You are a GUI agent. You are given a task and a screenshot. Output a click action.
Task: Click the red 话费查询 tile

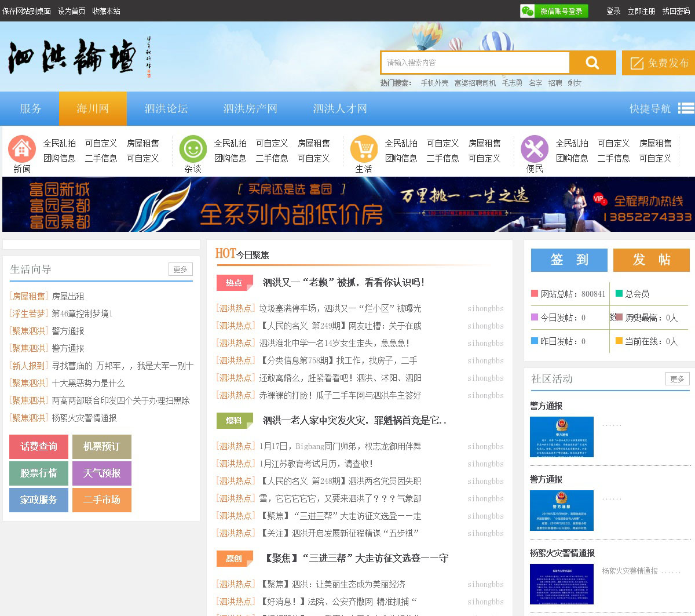click(x=39, y=447)
